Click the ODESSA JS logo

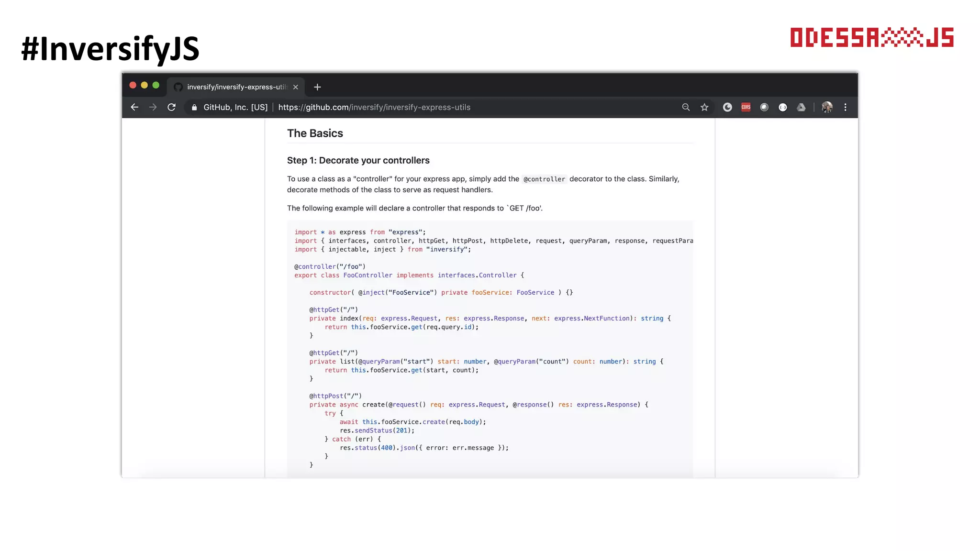871,38
